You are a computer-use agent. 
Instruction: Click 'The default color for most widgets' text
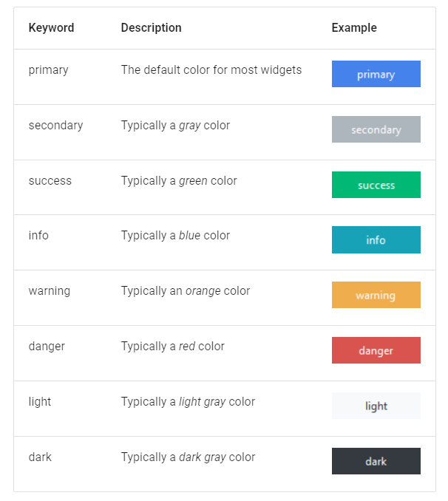click(211, 70)
